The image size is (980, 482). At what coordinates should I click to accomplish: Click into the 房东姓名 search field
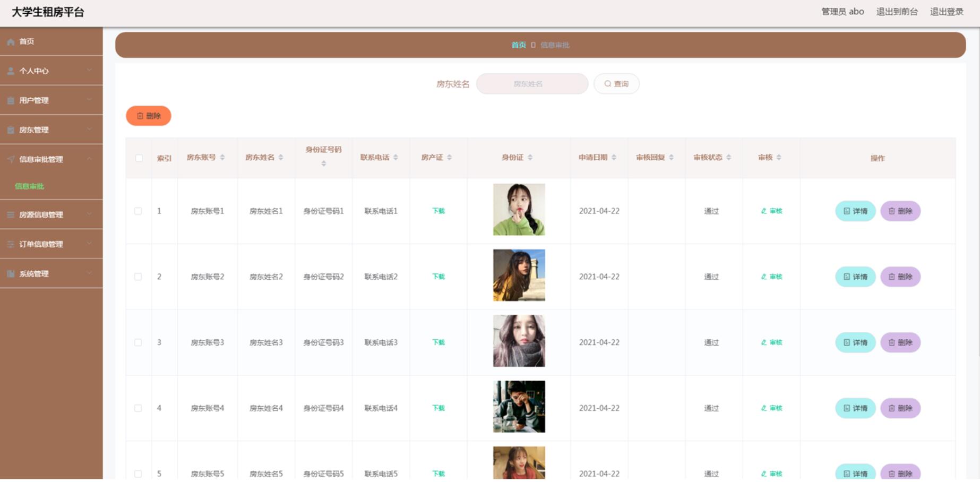[x=532, y=84]
